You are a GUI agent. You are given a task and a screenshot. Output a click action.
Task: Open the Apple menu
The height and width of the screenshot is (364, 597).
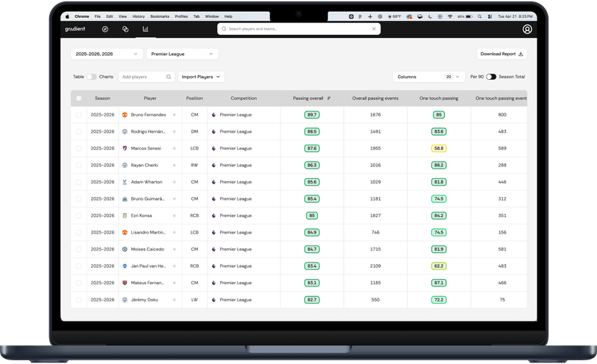point(67,16)
